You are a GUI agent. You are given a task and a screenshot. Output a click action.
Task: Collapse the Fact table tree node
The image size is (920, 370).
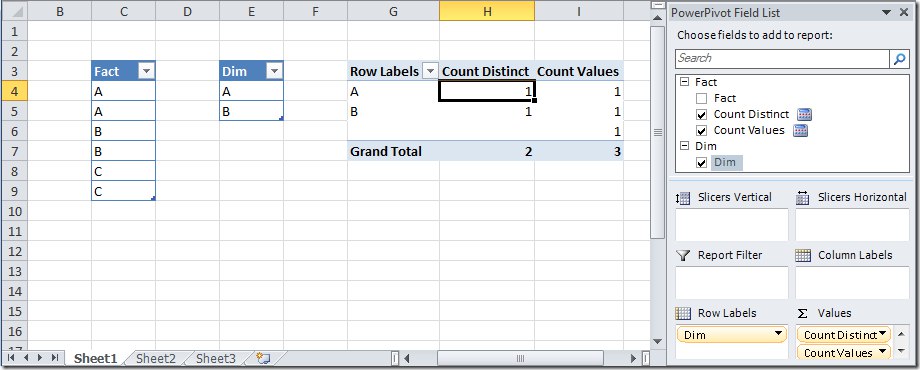pos(684,82)
